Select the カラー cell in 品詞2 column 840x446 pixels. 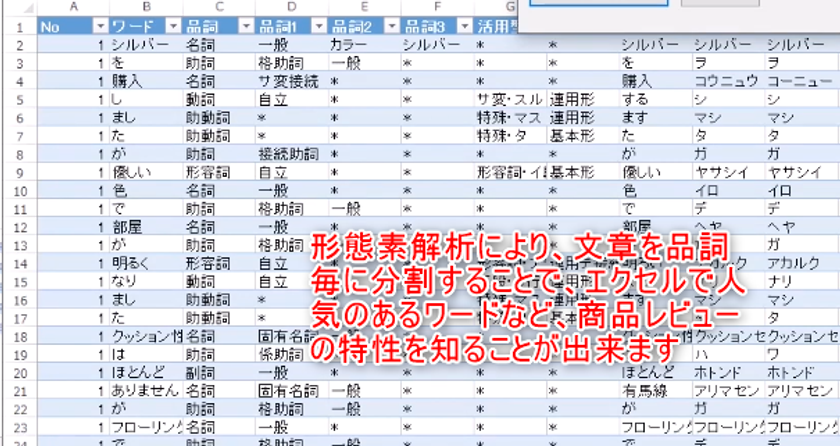coord(365,45)
